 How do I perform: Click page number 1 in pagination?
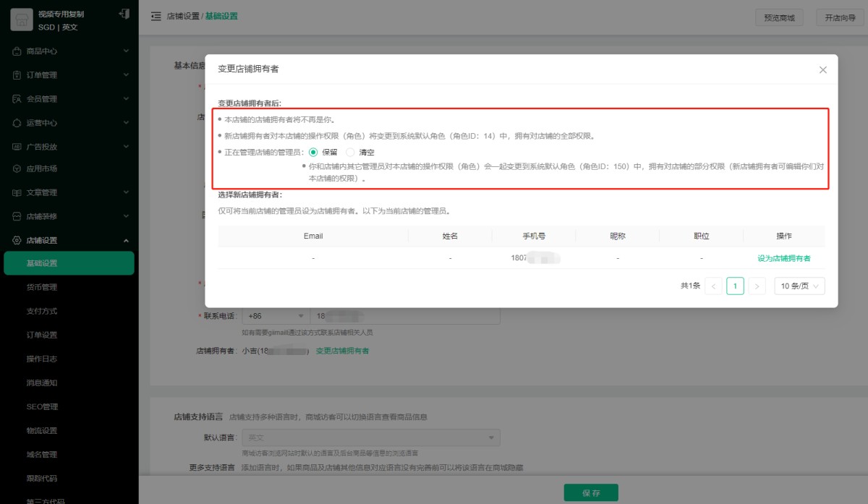tap(735, 286)
